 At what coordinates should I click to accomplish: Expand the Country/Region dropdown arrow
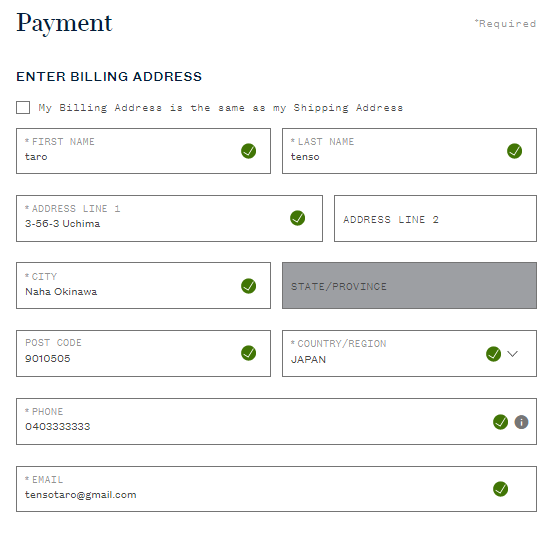coord(512,354)
